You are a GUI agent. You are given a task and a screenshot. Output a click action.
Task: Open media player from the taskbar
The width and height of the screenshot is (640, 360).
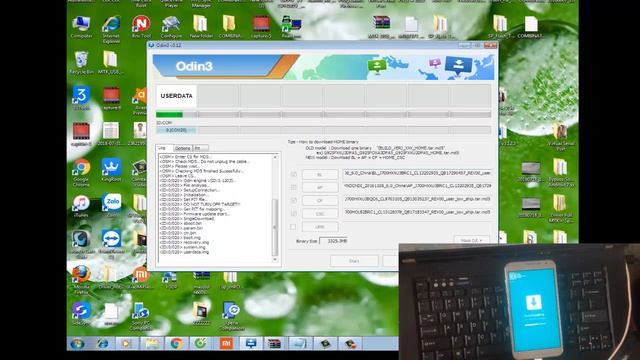[126, 344]
